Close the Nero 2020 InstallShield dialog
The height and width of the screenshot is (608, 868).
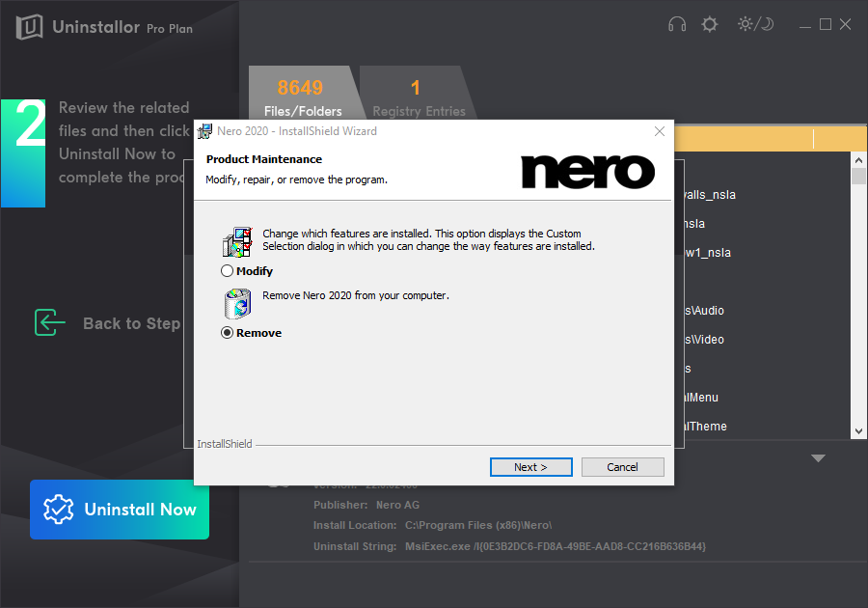click(x=660, y=131)
